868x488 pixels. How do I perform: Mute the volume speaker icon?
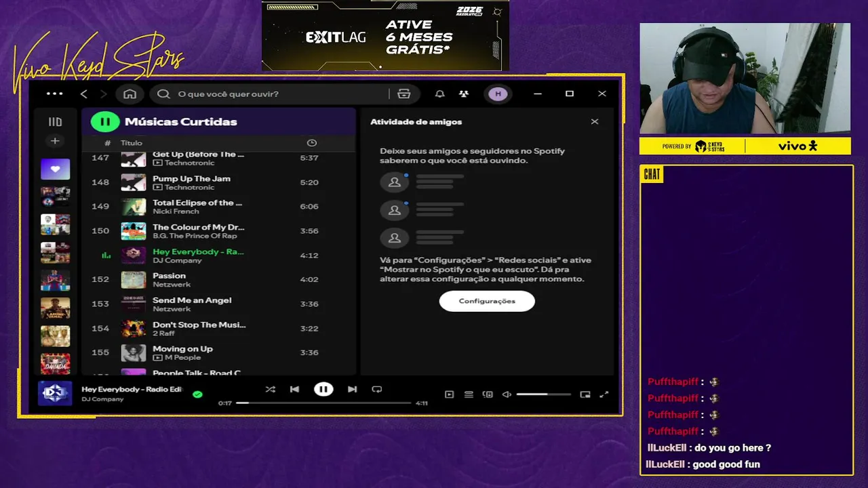507,394
